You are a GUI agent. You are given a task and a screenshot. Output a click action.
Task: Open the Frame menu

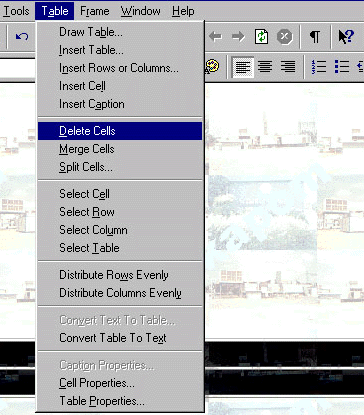pos(95,11)
